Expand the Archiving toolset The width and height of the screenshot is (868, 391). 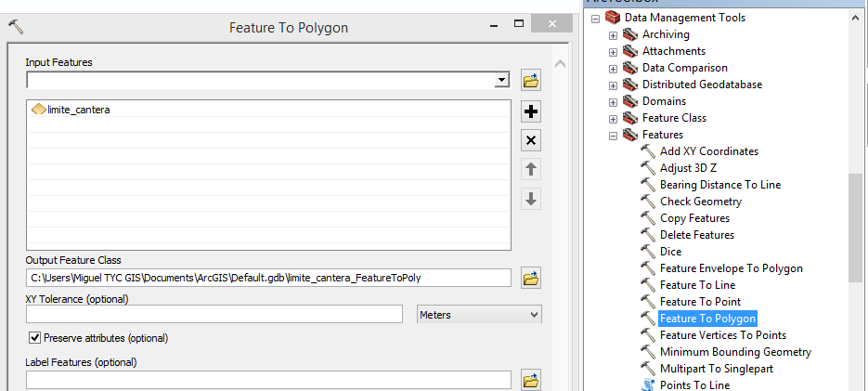[613, 35]
